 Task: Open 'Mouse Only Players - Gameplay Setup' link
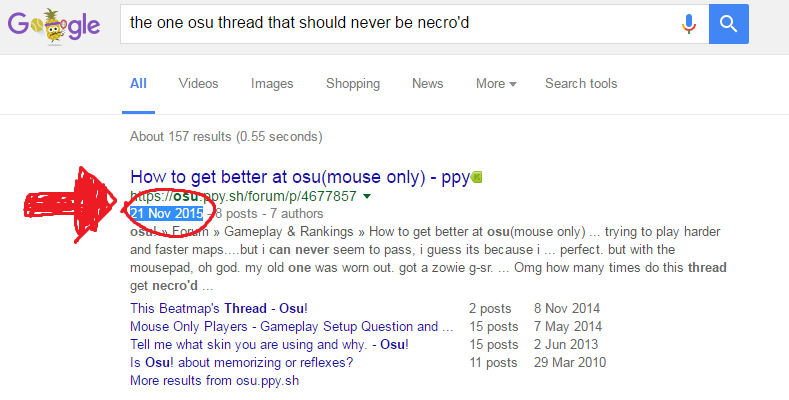[292, 327]
